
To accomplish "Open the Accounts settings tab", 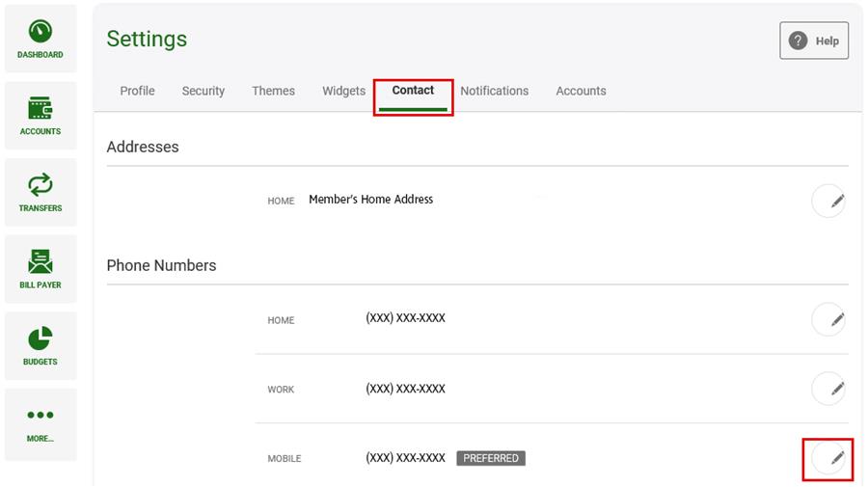I will point(581,91).
